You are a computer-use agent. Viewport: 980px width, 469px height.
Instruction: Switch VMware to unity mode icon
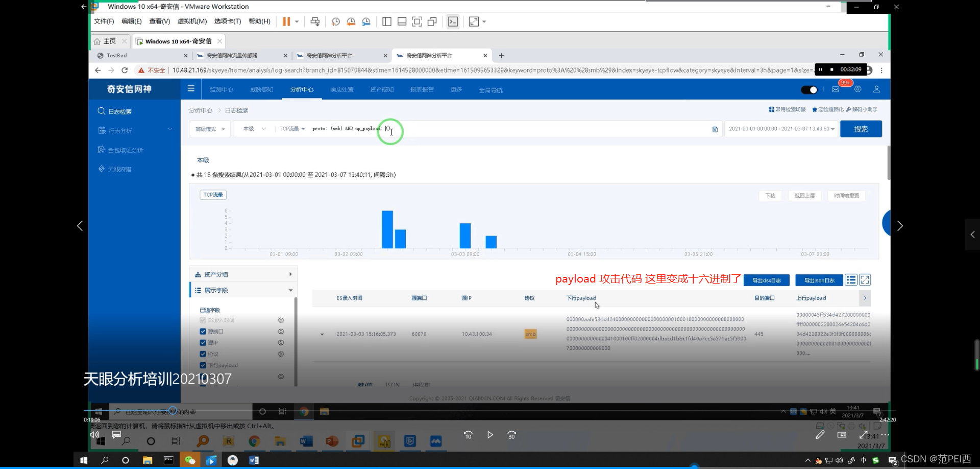(x=432, y=21)
